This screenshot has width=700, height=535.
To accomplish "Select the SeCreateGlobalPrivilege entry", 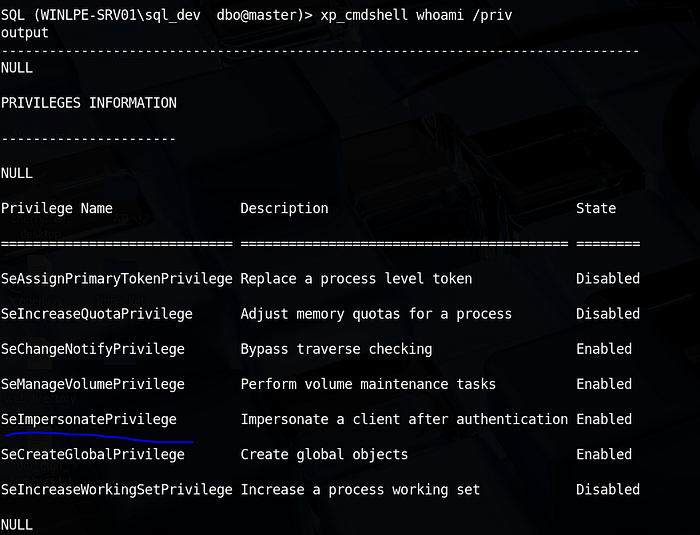I will tap(93, 455).
